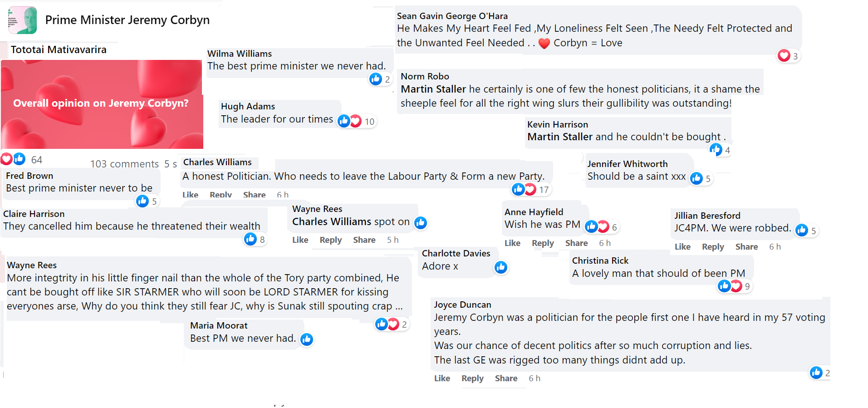Image resolution: width=868 pixels, height=408 pixels.
Task: Open the post's 64 reactions summary
Action: 22,160
